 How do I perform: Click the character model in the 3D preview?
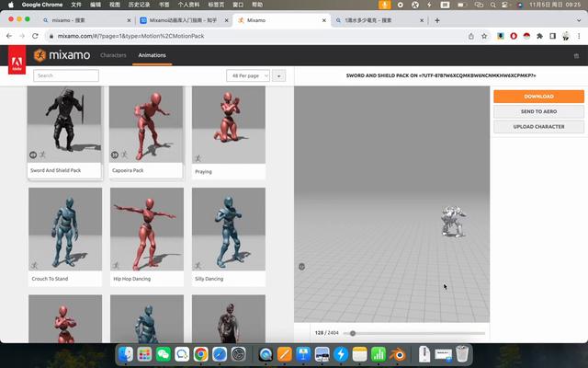[x=453, y=222]
